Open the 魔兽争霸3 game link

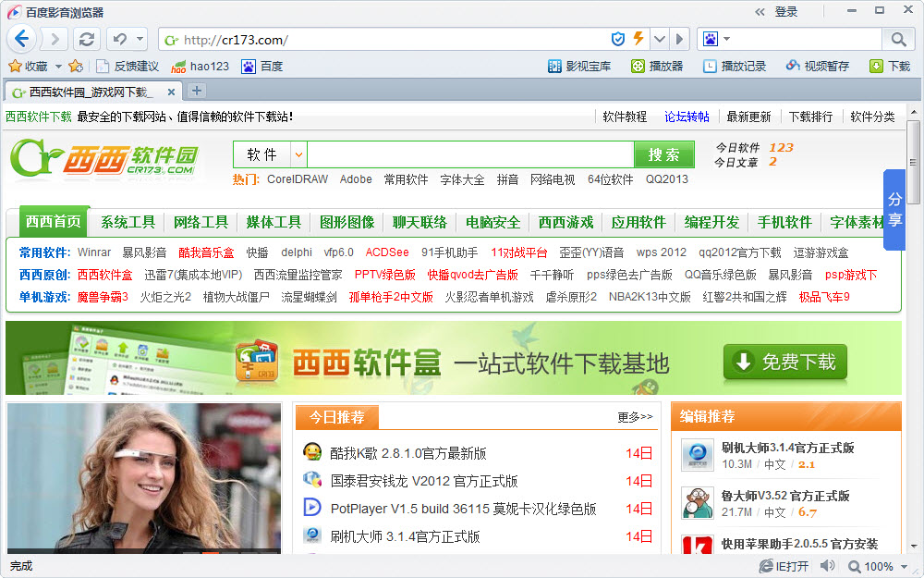(103, 297)
